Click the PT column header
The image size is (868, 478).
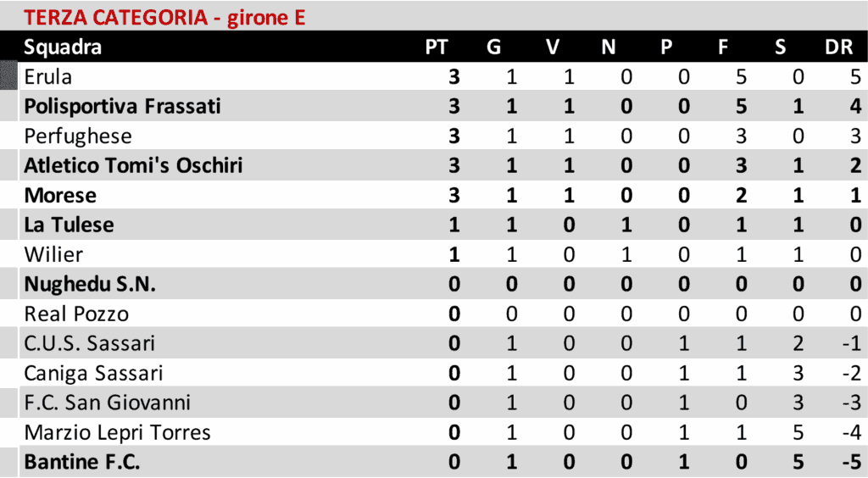pos(436,47)
